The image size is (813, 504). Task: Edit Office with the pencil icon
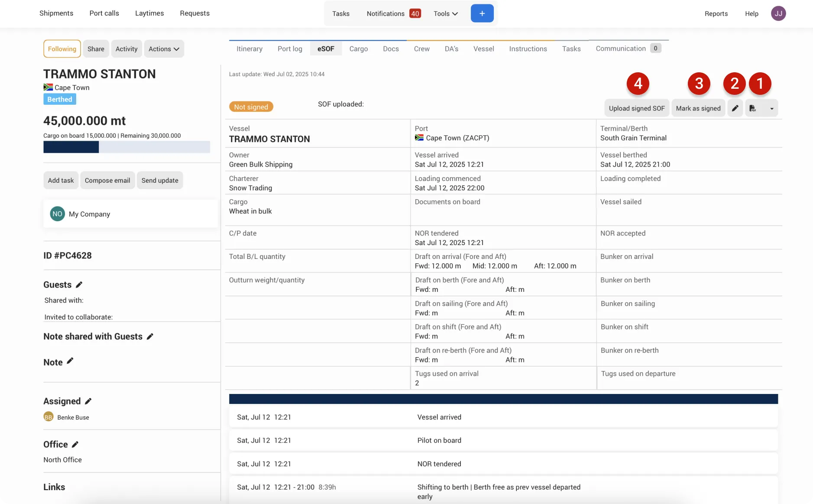(75, 444)
